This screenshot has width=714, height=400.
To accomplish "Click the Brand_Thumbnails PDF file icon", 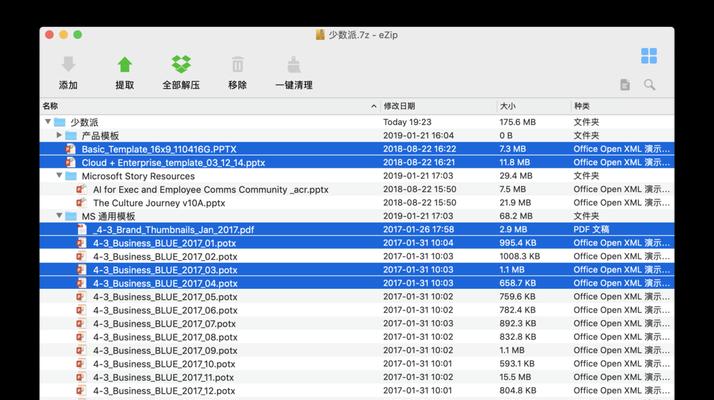I will 82,229.
